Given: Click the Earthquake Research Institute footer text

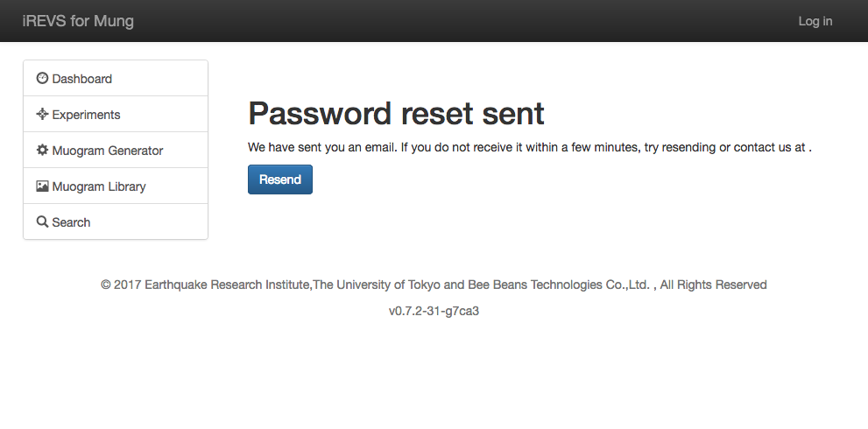Looking at the screenshot, I should pos(227,285).
